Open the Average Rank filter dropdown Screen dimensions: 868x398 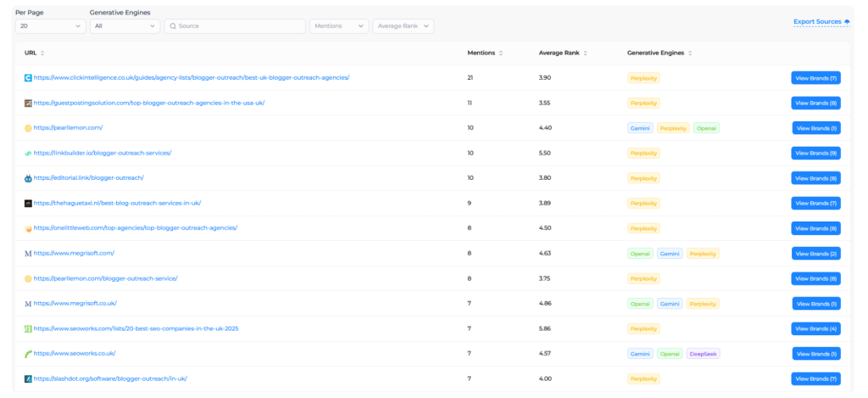click(403, 26)
